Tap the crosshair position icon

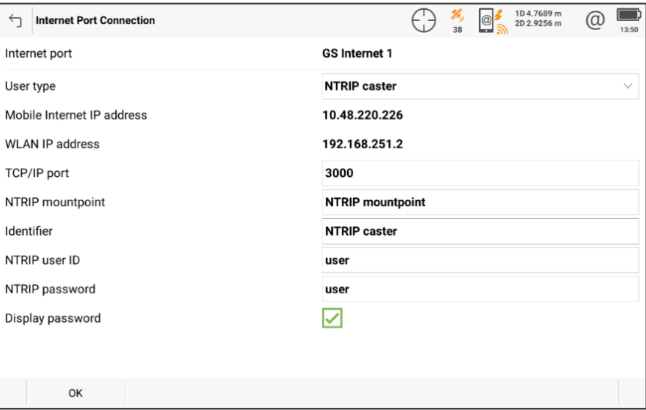pyautogui.click(x=424, y=20)
